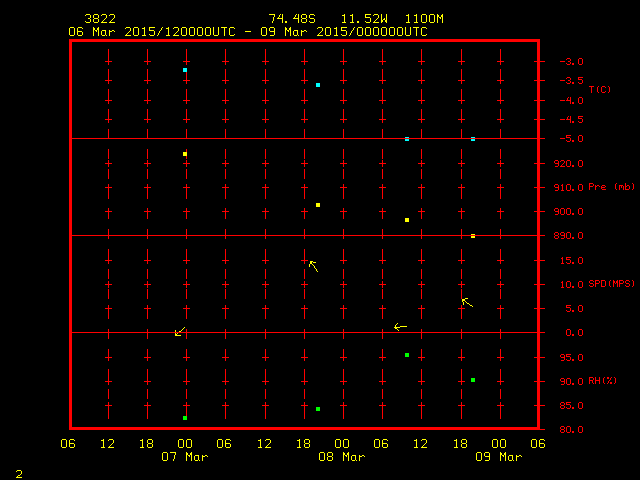Select the left-pointing wind arrow near 0 m/s
640x480 pixels.
tap(400, 326)
